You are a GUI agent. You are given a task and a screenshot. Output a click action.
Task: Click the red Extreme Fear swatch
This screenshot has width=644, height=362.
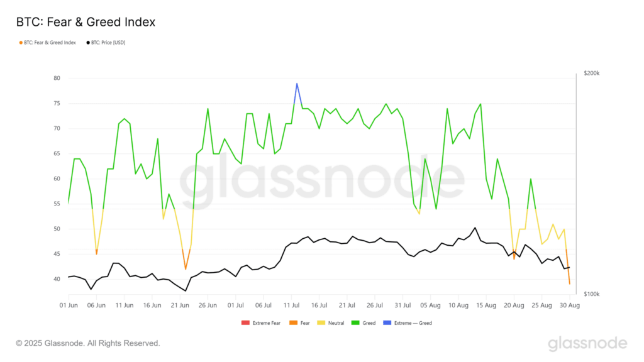click(x=245, y=323)
